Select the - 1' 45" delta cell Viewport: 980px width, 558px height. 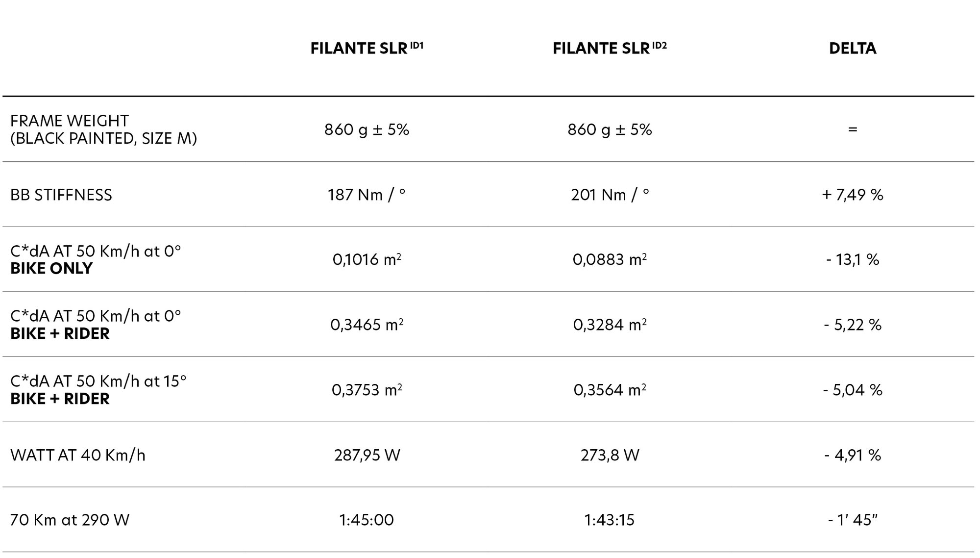852,520
